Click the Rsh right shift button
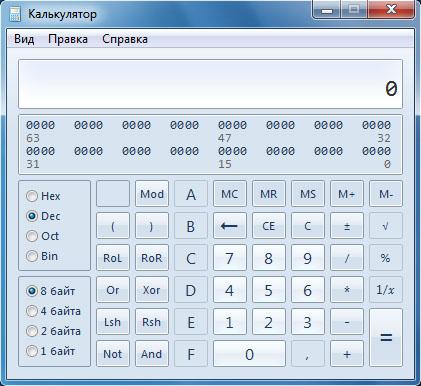Image resolution: width=421 pixels, height=386 pixels. click(152, 322)
